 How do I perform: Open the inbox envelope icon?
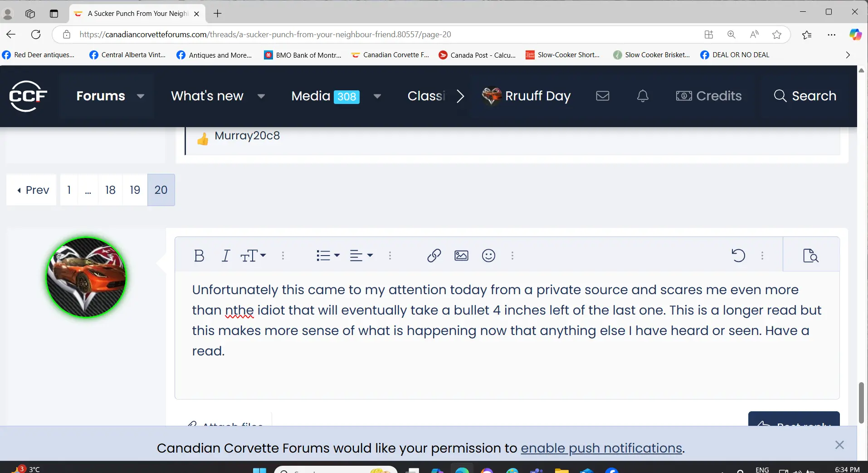tap(602, 96)
